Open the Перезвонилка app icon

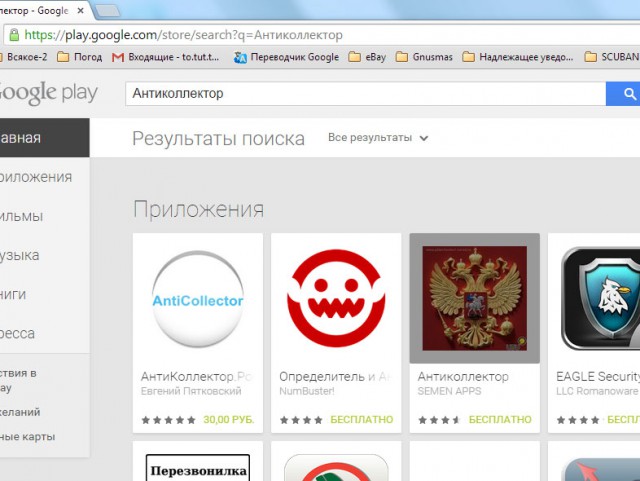198,468
